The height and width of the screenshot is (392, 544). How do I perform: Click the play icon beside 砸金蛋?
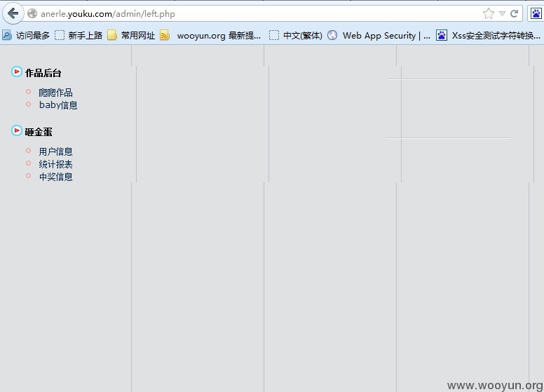pyautogui.click(x=16, y=130)
